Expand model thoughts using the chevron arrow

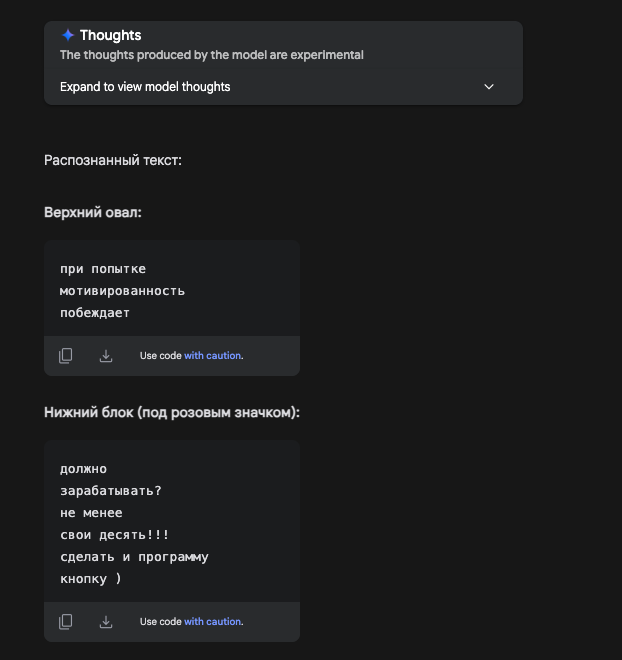point(489,87)
